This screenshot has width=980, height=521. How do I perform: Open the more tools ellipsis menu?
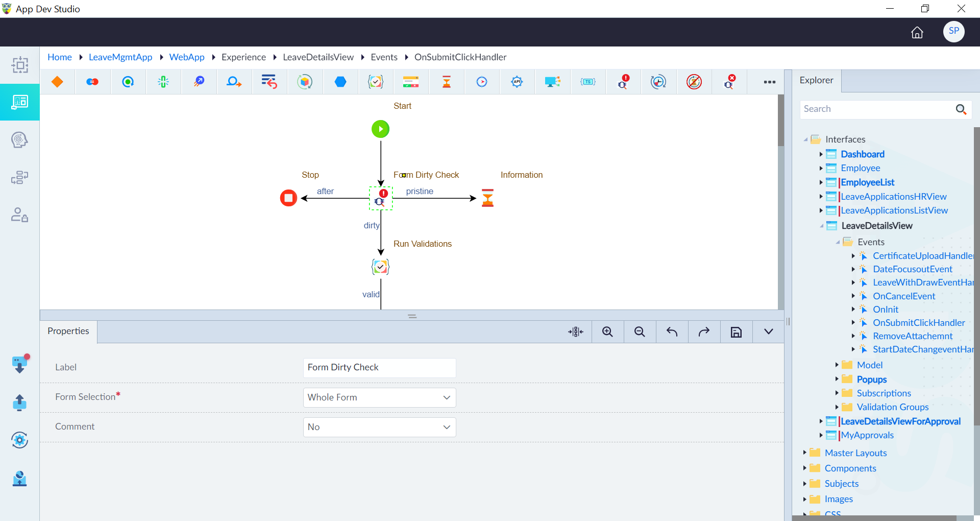coord(770,82)
